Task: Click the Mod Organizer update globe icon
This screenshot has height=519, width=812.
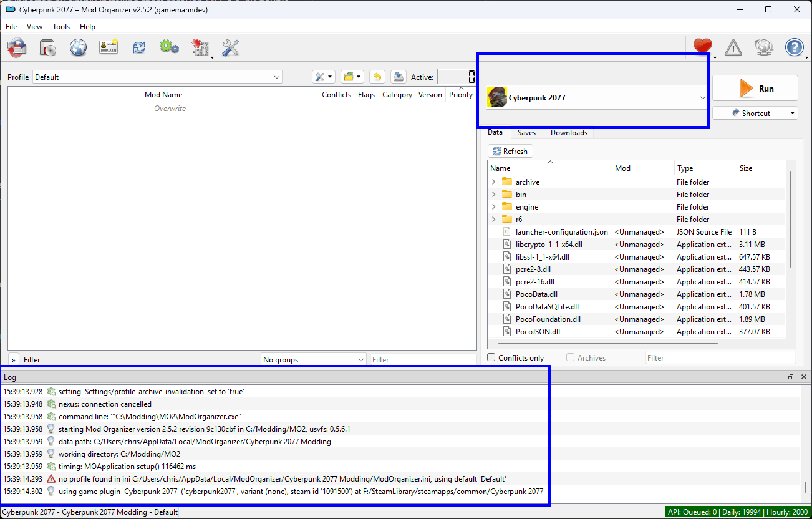Action: point(763,47)
